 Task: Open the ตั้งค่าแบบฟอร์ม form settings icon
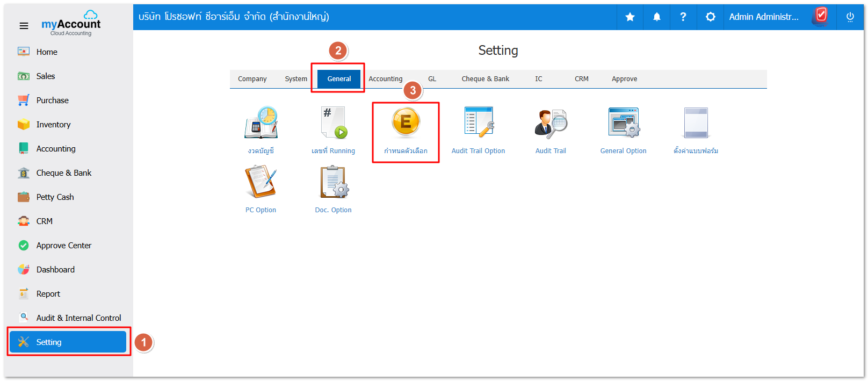[696, 123]
